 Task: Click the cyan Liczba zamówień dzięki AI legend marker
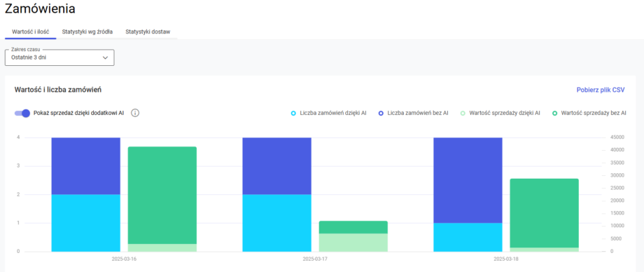(293, 113)
